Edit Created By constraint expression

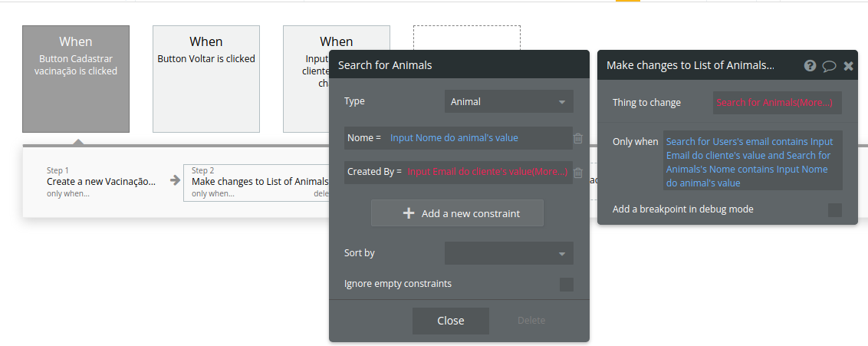tap(488, 172)
